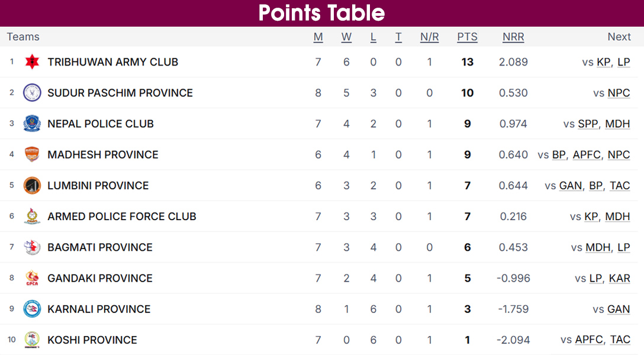This screenshot has width=644, height=355.
Task: Click the M matches column header
Action: tap(318, 37)
